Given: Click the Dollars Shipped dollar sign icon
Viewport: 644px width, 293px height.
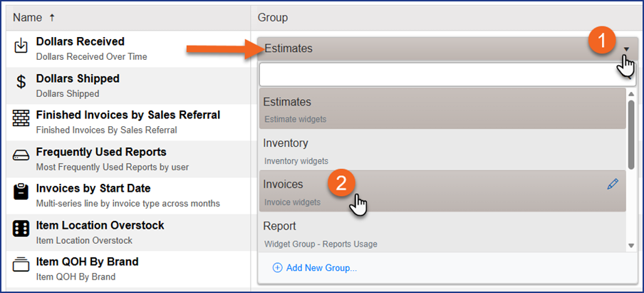Looking at the screenshot, I should (x=21, y=83).
